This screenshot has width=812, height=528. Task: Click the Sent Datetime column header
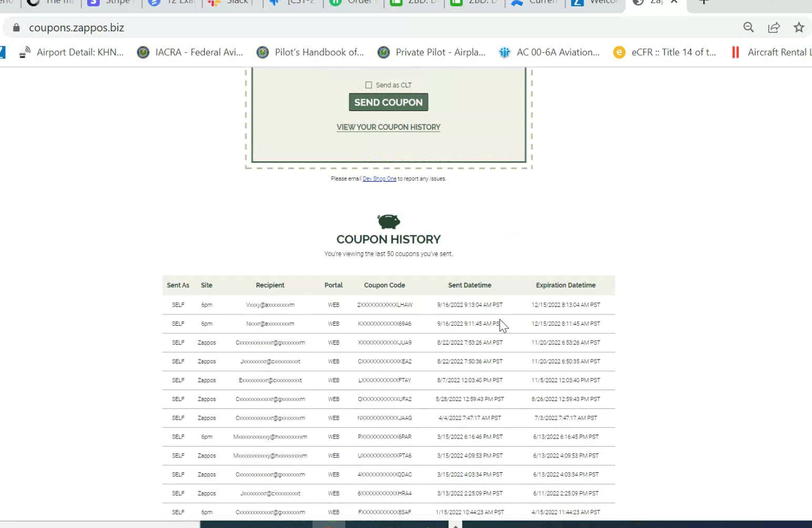click(470, 285)
